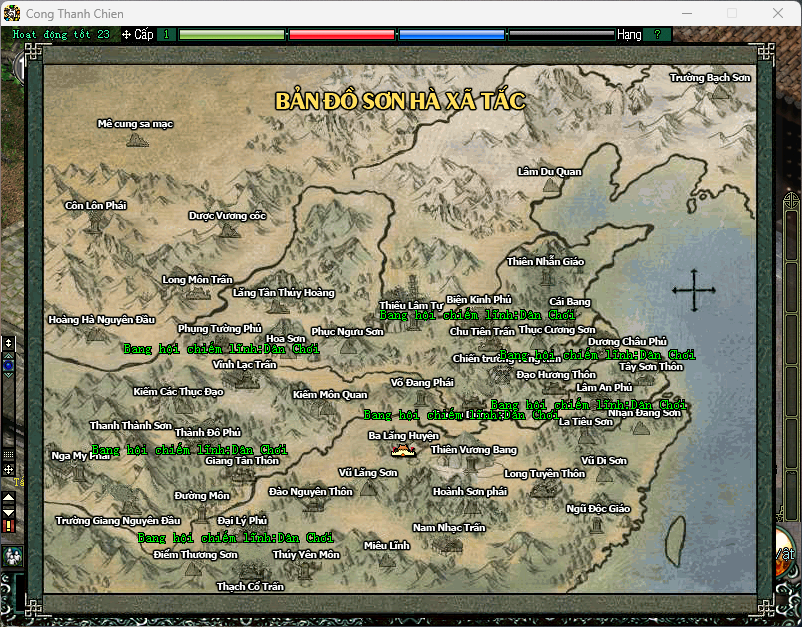Click the blue mana bar in status bar
Screen dimensions: 802x627
click(x=451, y=34)
